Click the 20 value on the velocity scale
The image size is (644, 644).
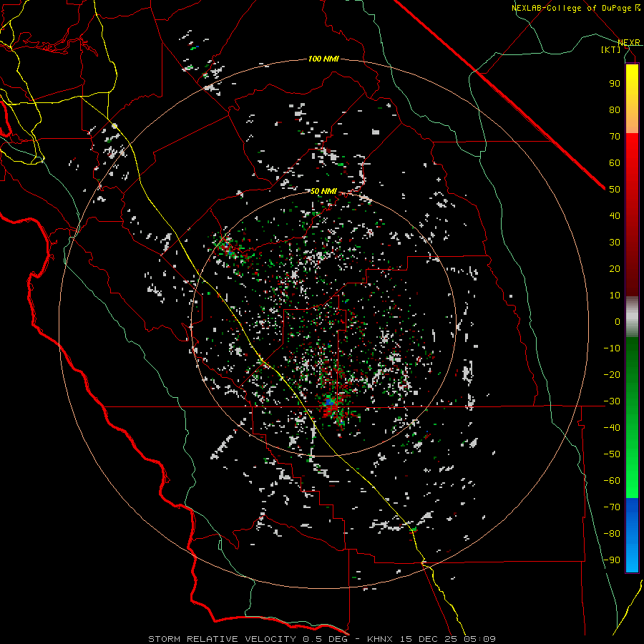click(615, 268)
